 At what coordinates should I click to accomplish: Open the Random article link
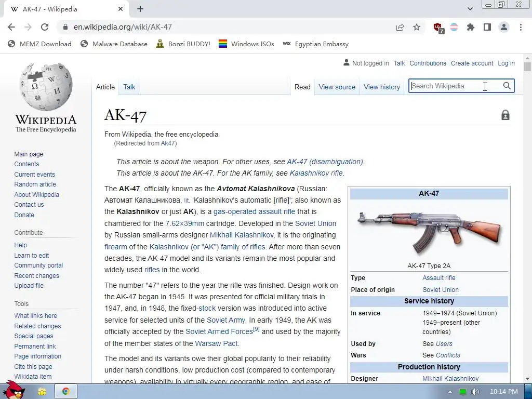[35, 184]
